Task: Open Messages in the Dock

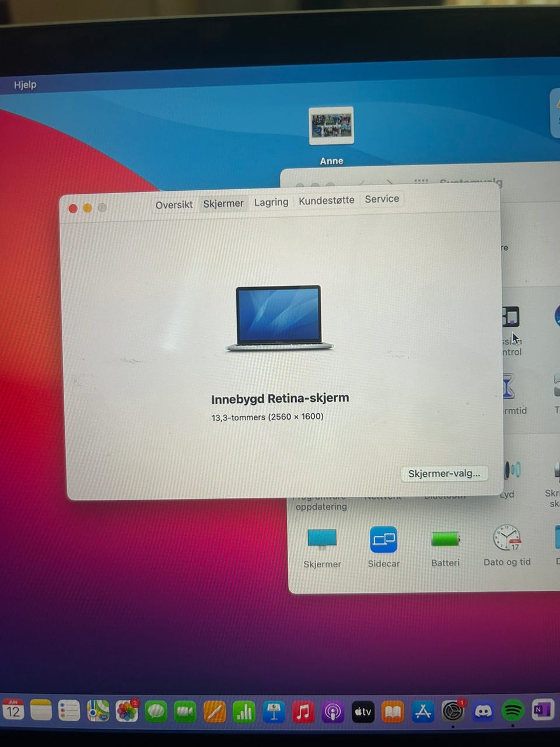Action: (156, 711)
